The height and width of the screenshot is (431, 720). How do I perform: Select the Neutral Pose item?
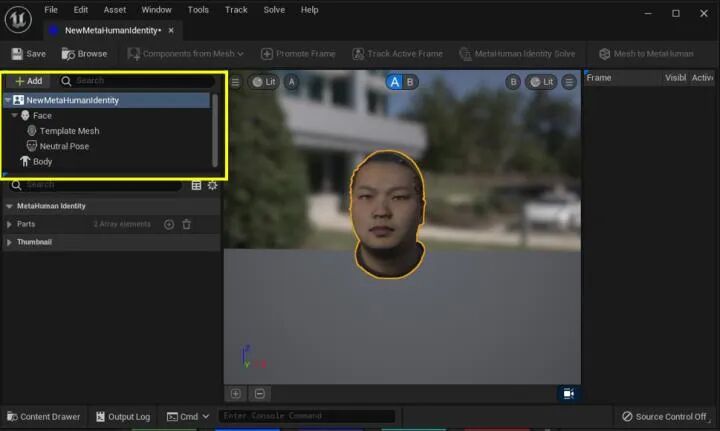coord(58,146)
